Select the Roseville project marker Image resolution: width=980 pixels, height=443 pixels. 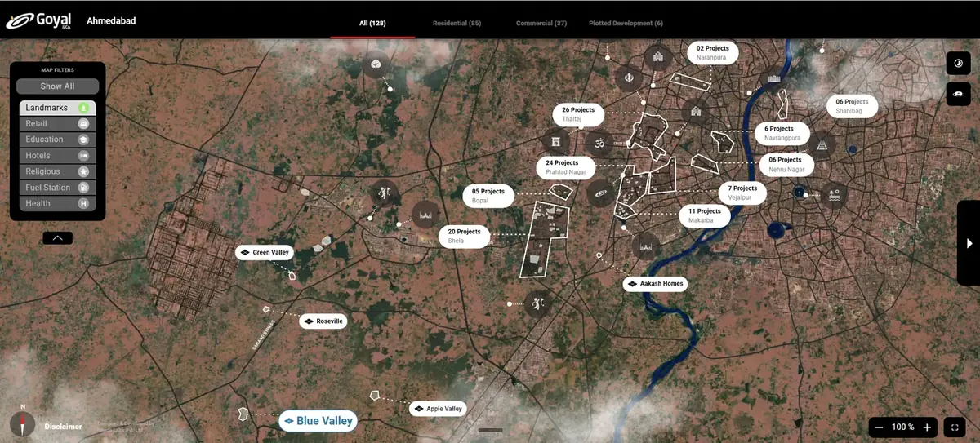[x=323, y=321]
